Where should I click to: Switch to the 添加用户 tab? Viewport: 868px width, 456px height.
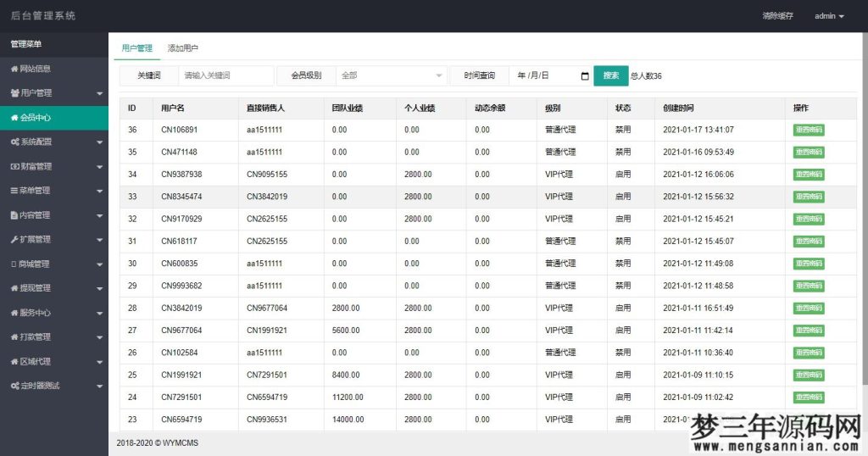[183, 48]
